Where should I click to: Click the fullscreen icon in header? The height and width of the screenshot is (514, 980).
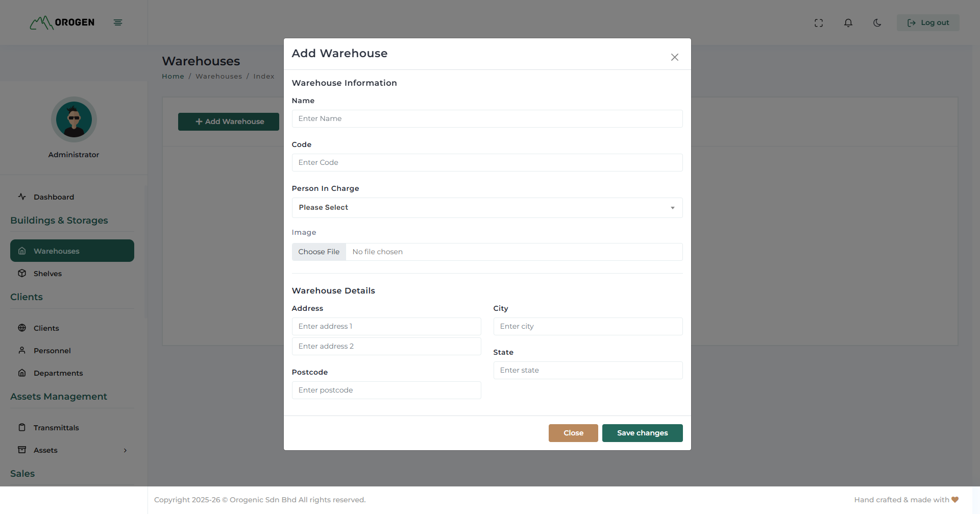pyautogui.click(x=819, y=23)
